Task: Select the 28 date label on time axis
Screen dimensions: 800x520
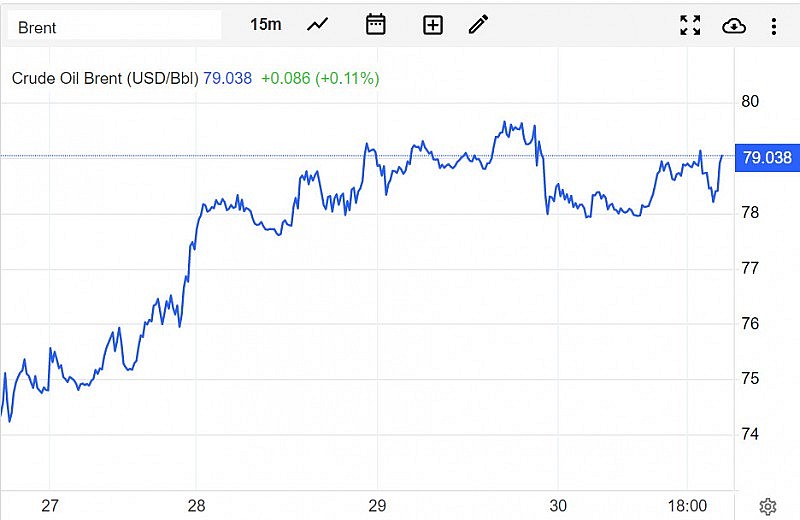Action: 196,506
